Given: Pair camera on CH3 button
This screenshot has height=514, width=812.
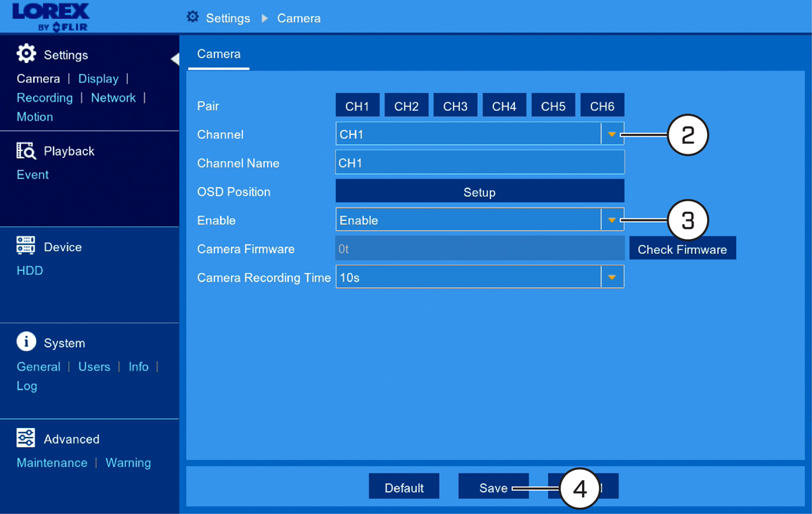Looking at the screenshot, I should (455, 106).
